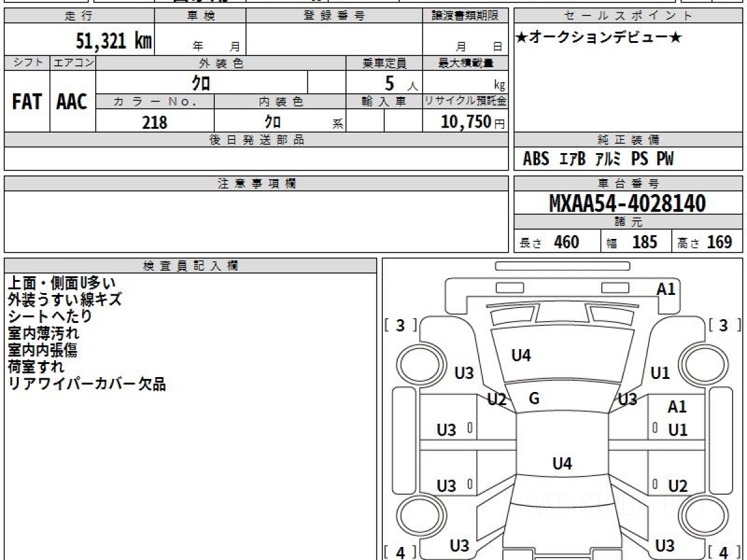
Task: Click the カラーNo. header
Action: (155, 102)
